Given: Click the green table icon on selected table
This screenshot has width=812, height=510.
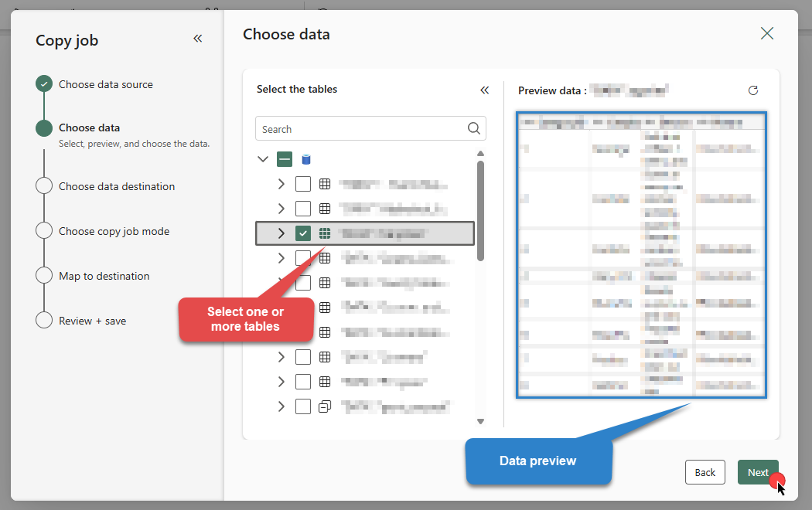Looking at the screenshot, I should click(324, 233).
